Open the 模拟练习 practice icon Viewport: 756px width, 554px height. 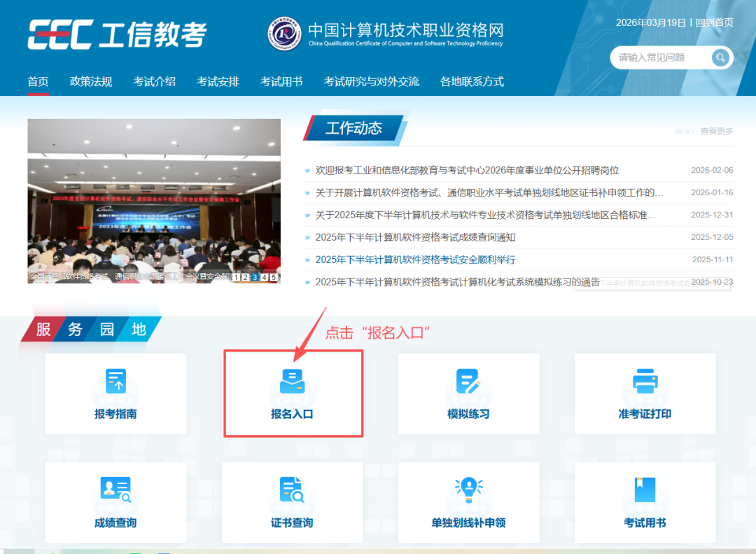click(x=468, y=382)
